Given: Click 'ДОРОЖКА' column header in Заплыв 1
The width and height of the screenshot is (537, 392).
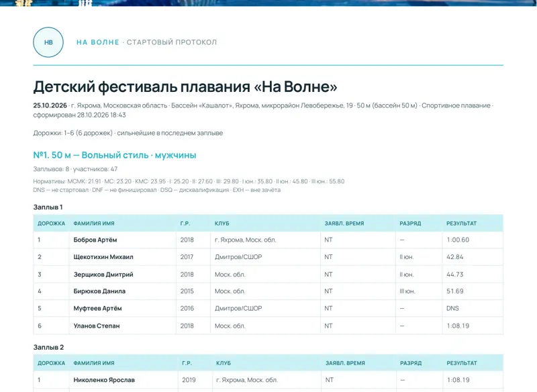Looking at the screenshot, I should pos(52,224).
